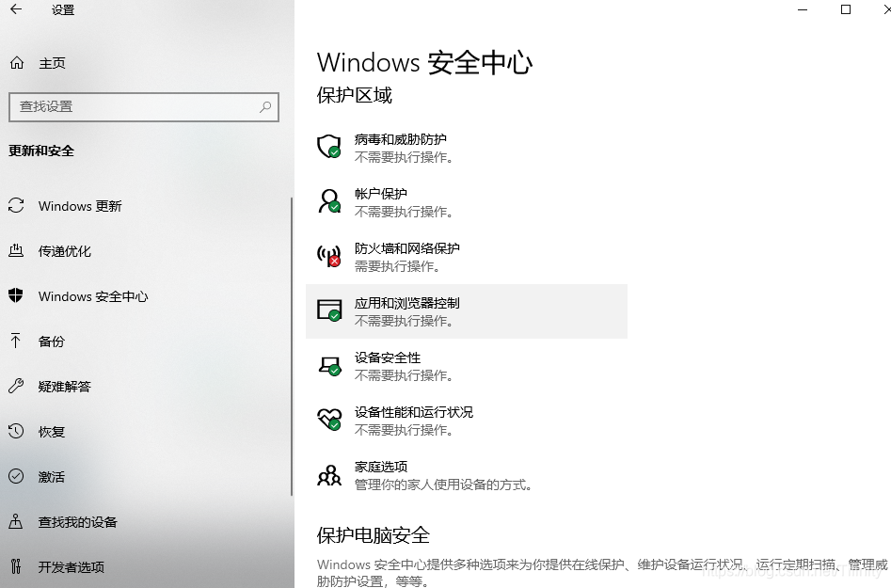Click the search magnifier icon

pyautogui.click(x=265, y=107)
